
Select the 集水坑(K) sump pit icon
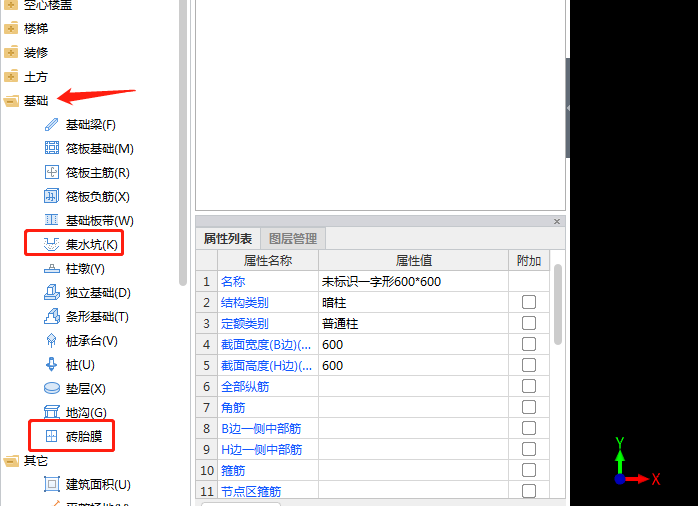(52, 244)
